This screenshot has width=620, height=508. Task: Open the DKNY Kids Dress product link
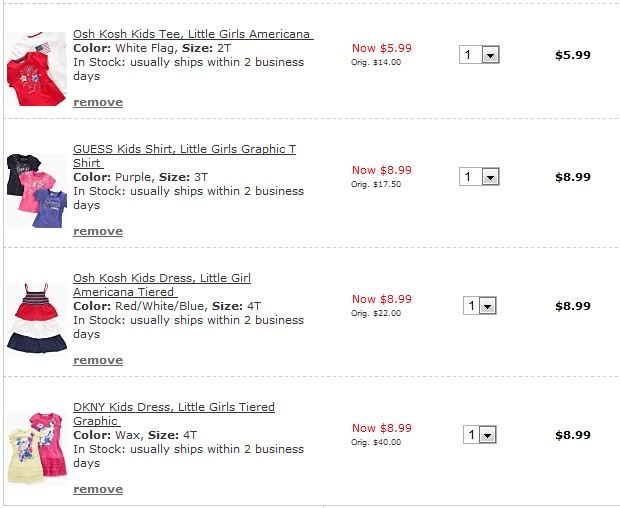coord(173,407)
